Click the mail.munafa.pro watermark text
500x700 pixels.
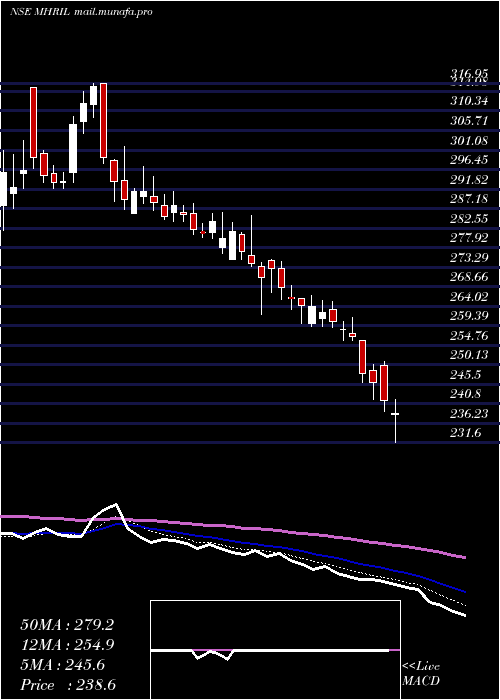pos(112,12)
